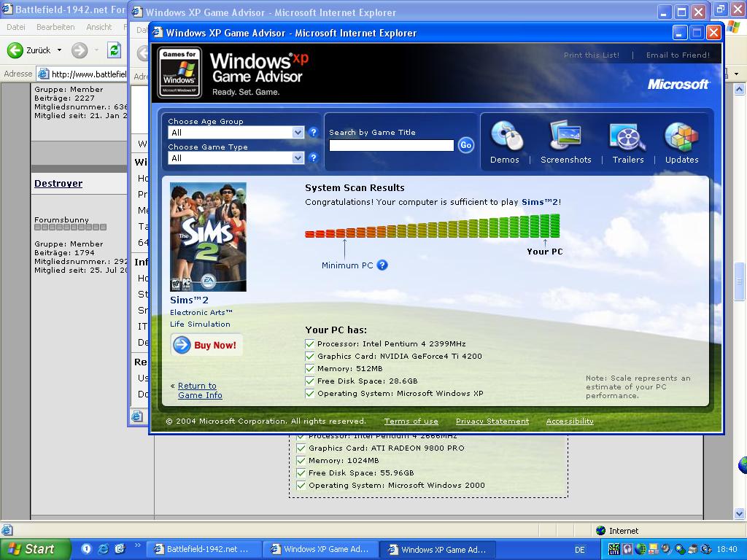The height and width of the screenshot is (560, 747).
Task: Launch Internet Explorer from quick launch
Action: 103,549
